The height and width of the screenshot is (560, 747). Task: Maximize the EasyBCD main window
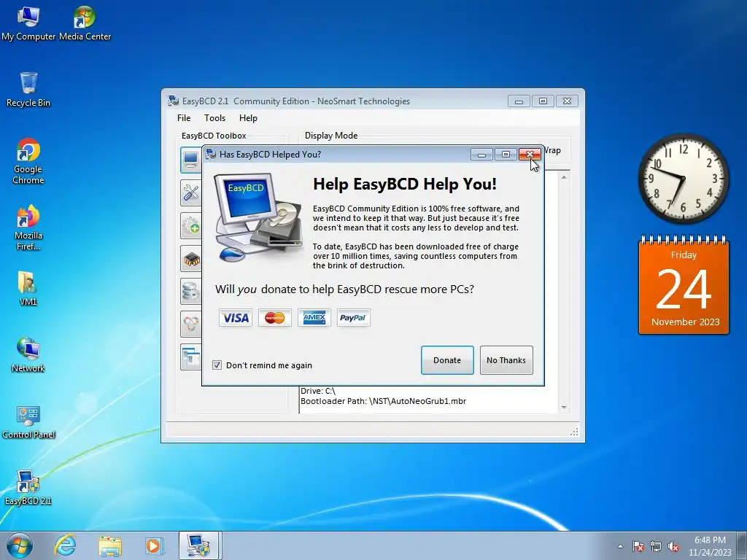pos(543,101)
